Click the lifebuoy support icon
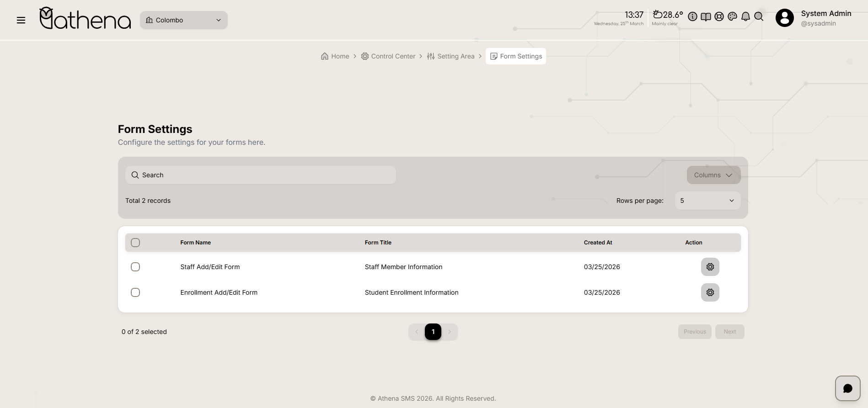 [x=719, y=17]
